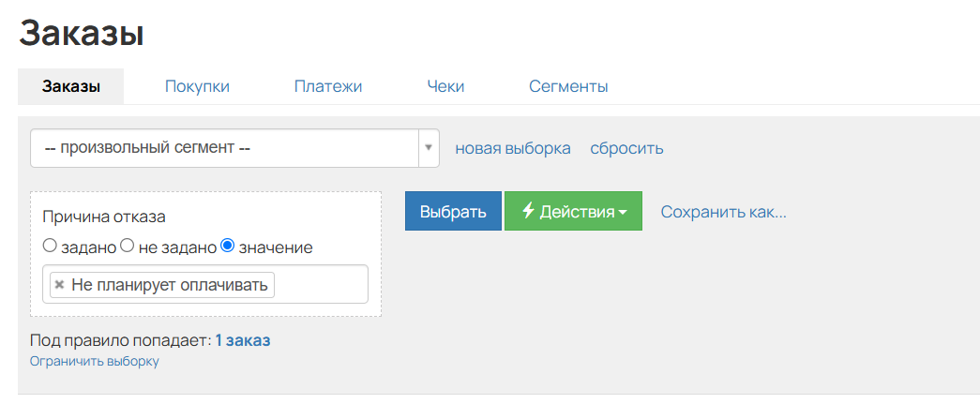The width and height of the screenshot is (980, 404).
Task: Switch to the Покупки tab
Action: (197, 86)
